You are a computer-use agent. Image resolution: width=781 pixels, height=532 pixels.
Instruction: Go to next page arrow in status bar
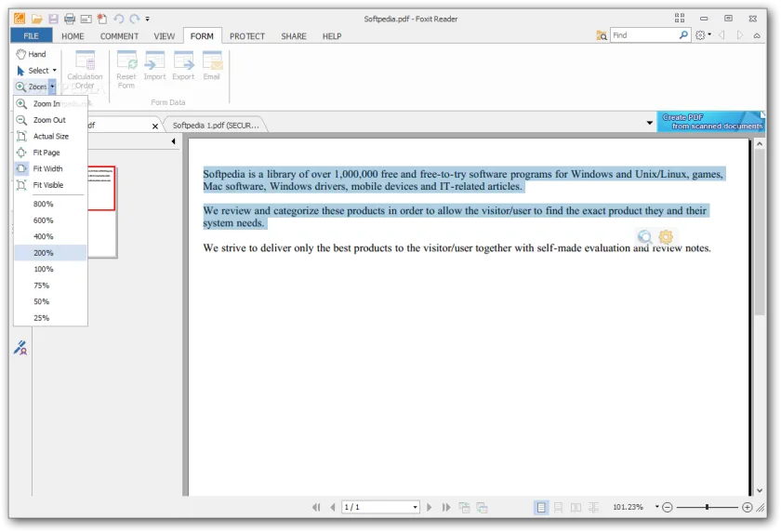[429, 507]
